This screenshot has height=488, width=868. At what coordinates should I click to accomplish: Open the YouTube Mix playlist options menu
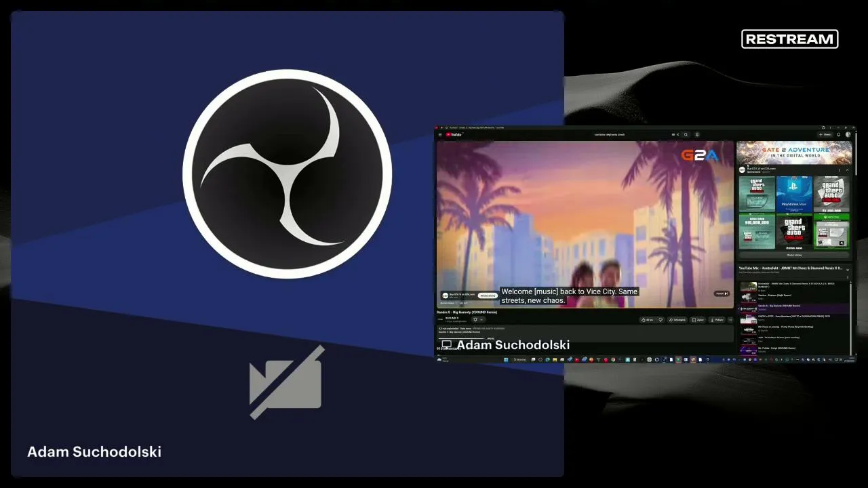tap(847, 277)
